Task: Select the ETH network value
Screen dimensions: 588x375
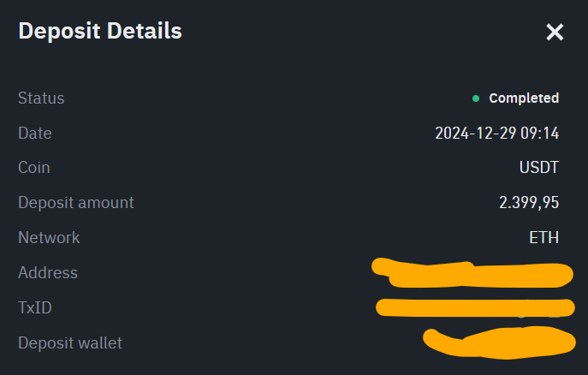Action: [543, 238]
